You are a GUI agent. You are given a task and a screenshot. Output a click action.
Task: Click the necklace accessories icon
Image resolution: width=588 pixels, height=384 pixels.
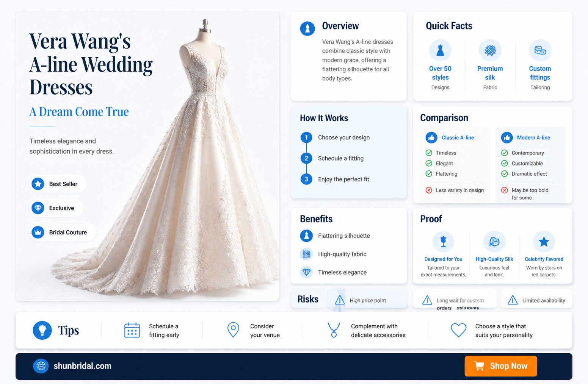coord(334,330)
